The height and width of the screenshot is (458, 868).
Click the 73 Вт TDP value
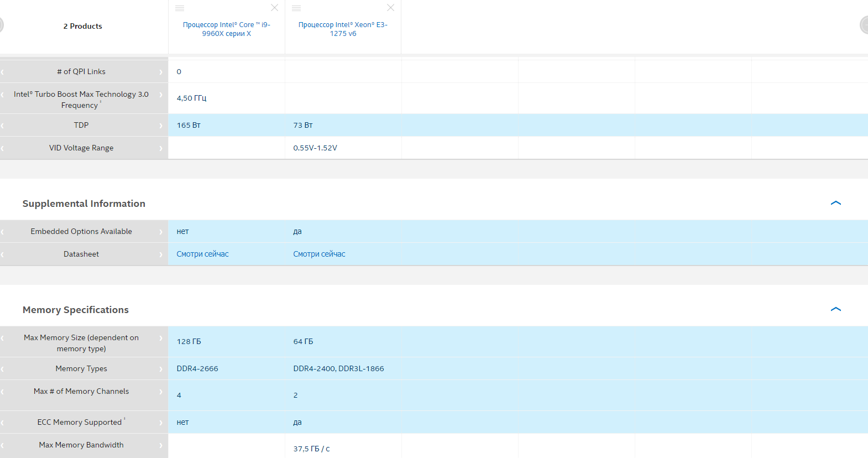point(303,125)
